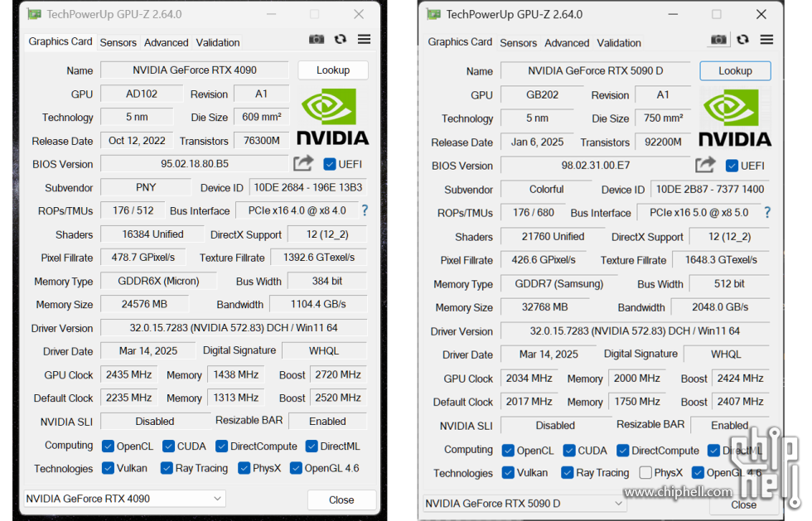Click GPU-Z title icon in RTX 4090 window
The image size is (812, 521).
point(34,15)
